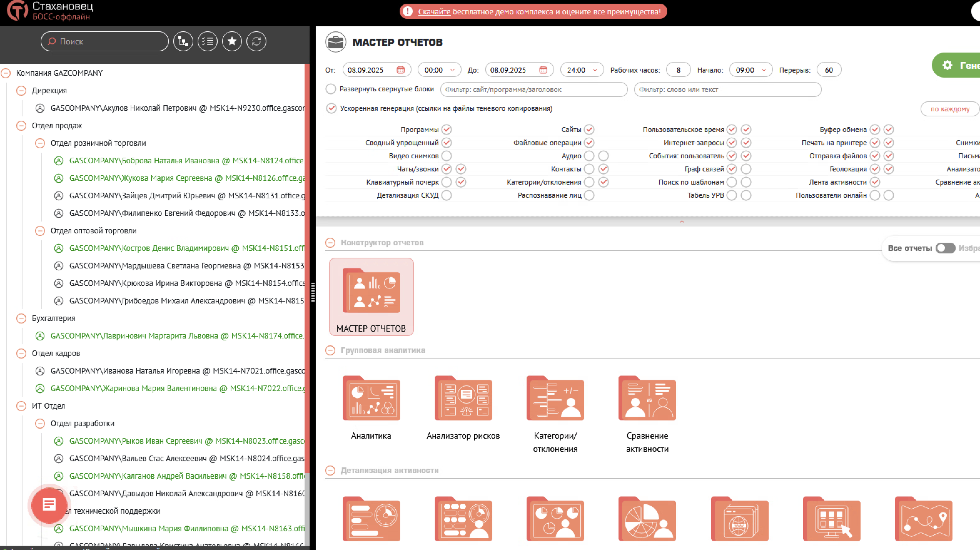Click the Скачайте demo link
This screenshot has width=980, height=550.
[434, 12]
